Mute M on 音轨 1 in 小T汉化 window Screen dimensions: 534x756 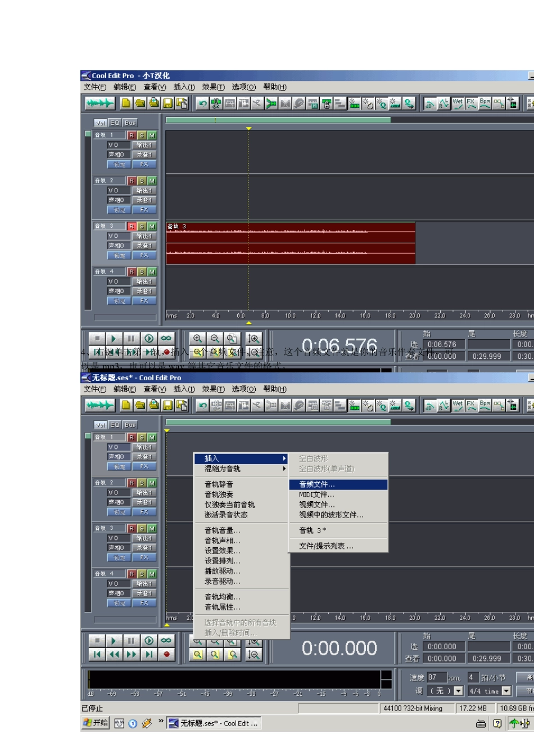[x=152, y=135]
